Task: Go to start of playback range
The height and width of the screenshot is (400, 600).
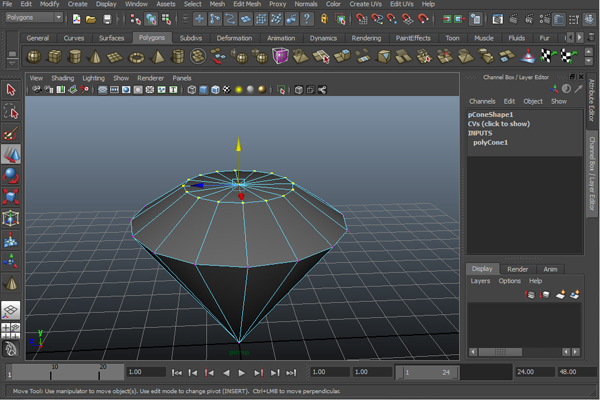Action: click(176, 372)
